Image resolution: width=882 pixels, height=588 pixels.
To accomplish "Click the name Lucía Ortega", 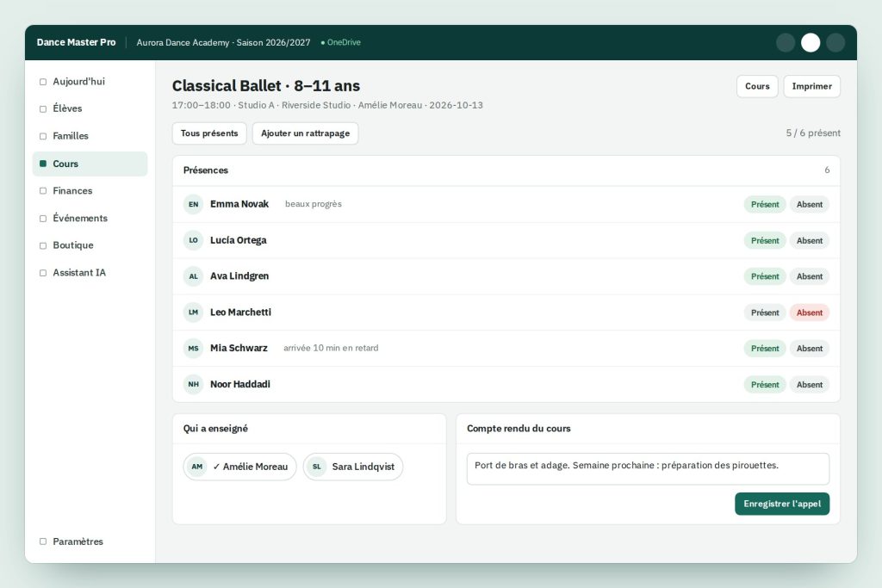I will 239,240.
